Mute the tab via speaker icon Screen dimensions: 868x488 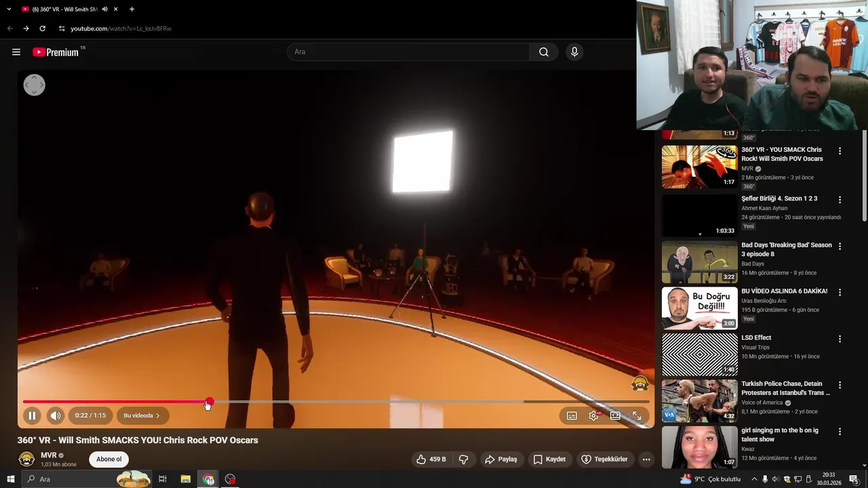coord(104,9)
